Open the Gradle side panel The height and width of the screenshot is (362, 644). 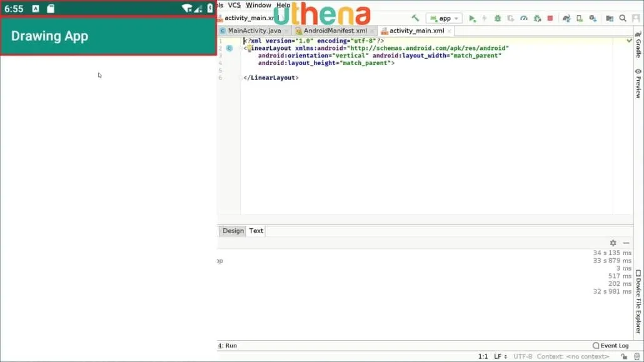tap(638, 45)
